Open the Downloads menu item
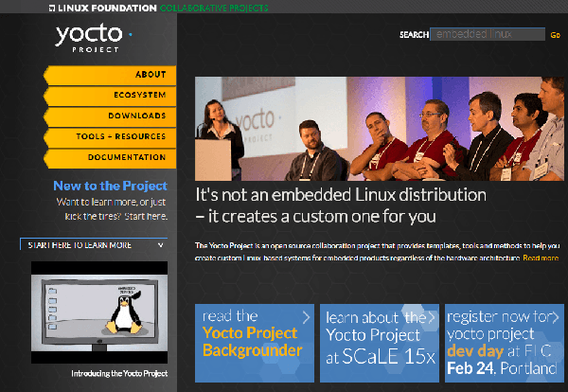Viewport: 568px width, 392px height. 110,116
